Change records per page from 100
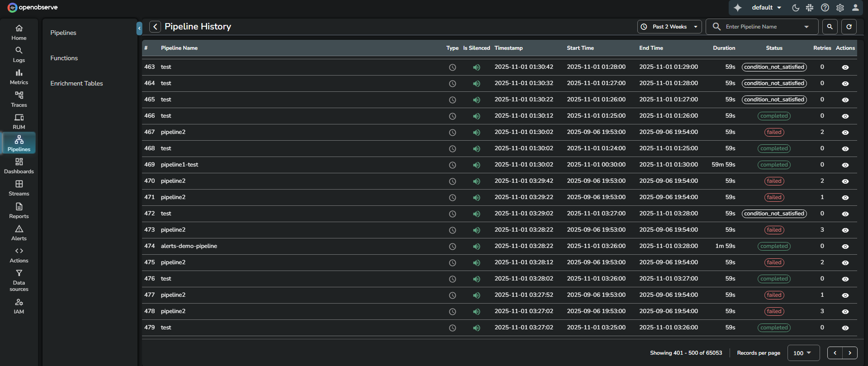This screenshot has height=366, width=868. click(x=803, y=353)
